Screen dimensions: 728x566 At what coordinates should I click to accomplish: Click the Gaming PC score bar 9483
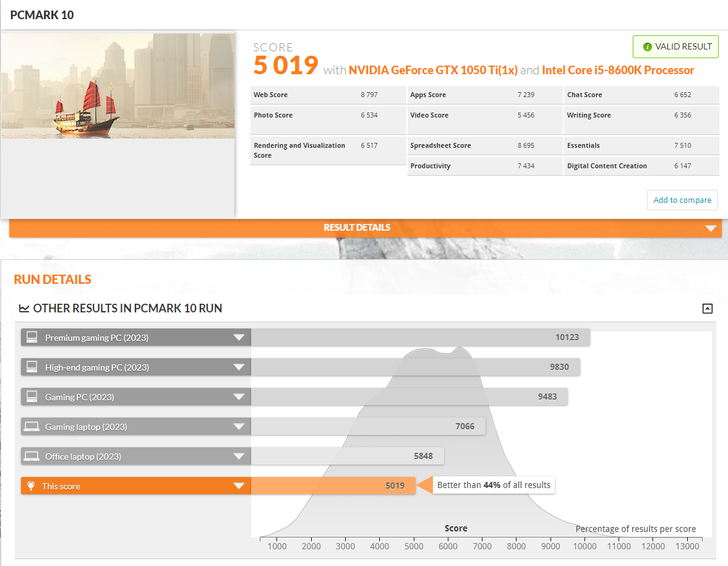(409, 397)
